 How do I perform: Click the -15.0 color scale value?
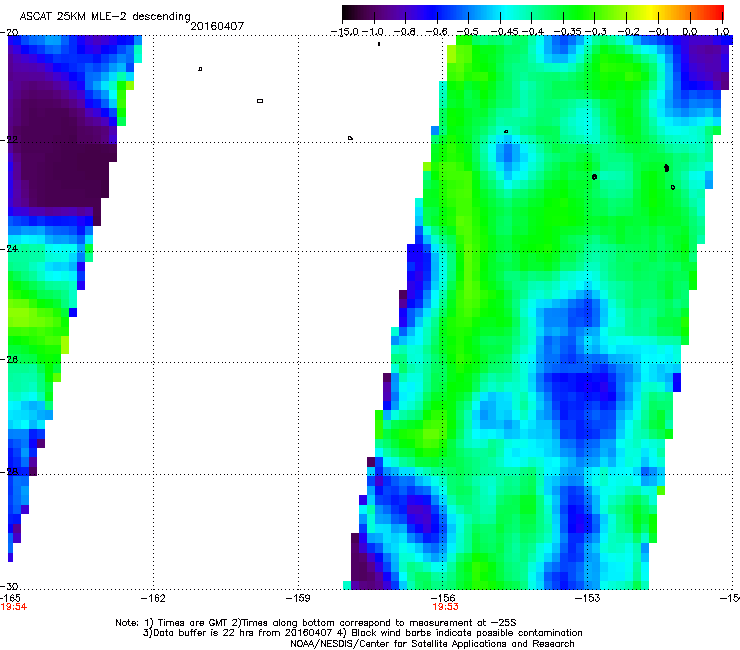coord(345,32)
